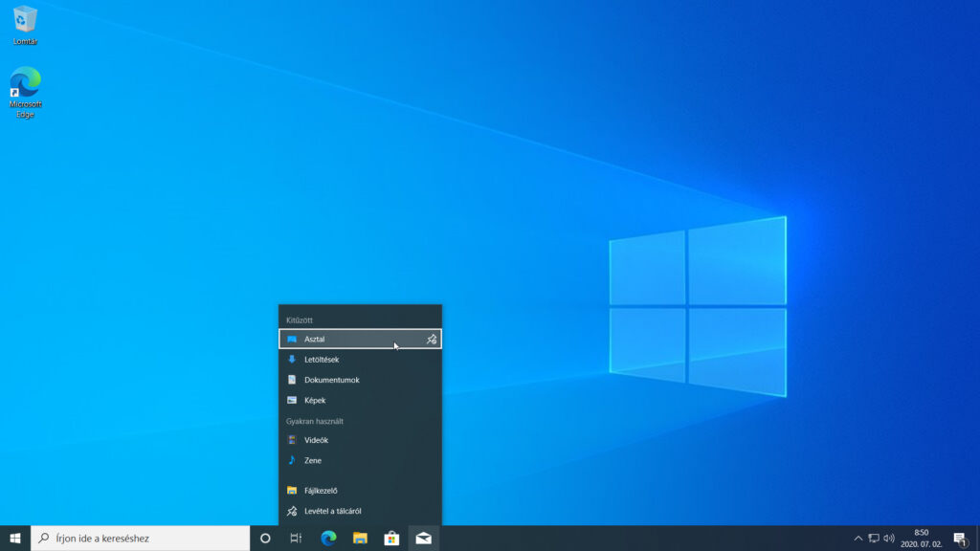Click the Fájlkezelő folder icon in list
The image size is (980, 551).
tap(292, 491)
